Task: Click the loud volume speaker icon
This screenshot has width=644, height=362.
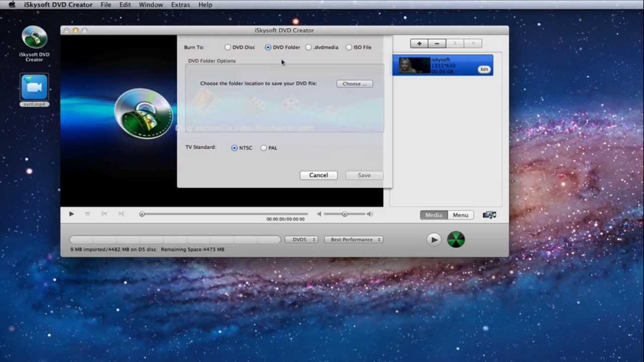Action: tap(370, 214)
